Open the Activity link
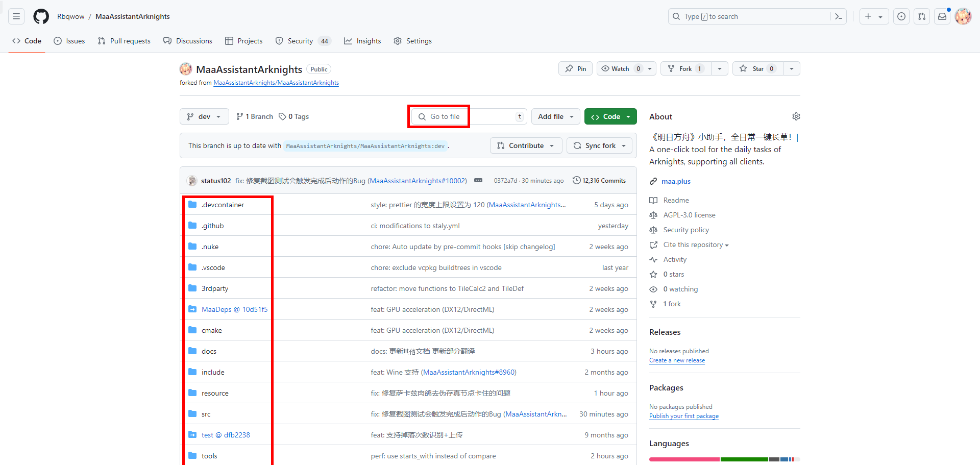This screenshot has height=465, width=980. tap(675, 259)
